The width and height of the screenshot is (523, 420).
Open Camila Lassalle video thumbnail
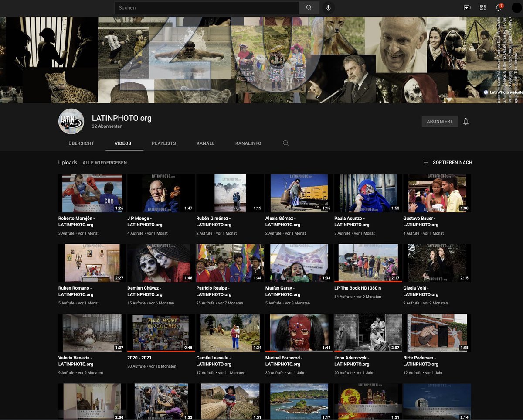click(x=230, y=333)
